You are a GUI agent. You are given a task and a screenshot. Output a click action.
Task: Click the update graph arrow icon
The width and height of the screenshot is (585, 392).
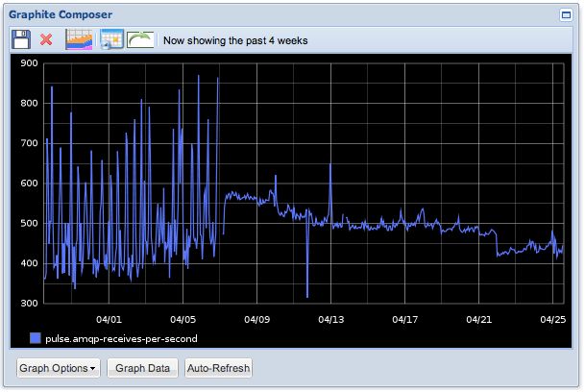[x=140, y=39]
